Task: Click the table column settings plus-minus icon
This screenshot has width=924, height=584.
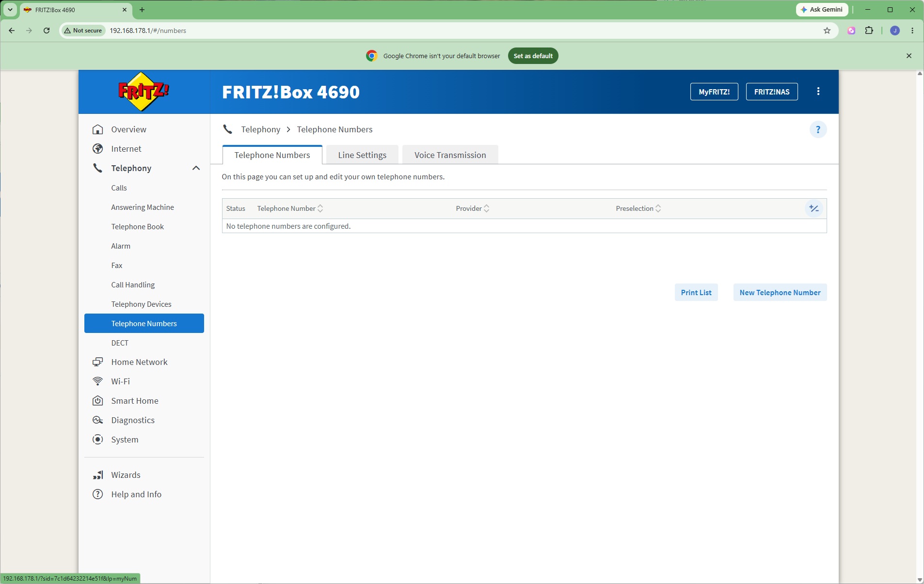Action: pyautogui.click(x=814, y=208)
